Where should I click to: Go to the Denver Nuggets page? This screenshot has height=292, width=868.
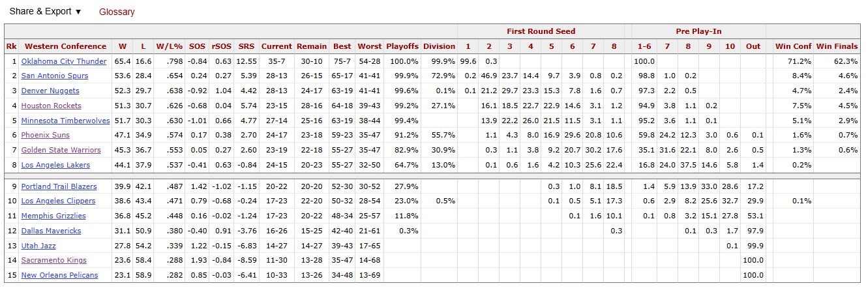[x=50, y=91]
